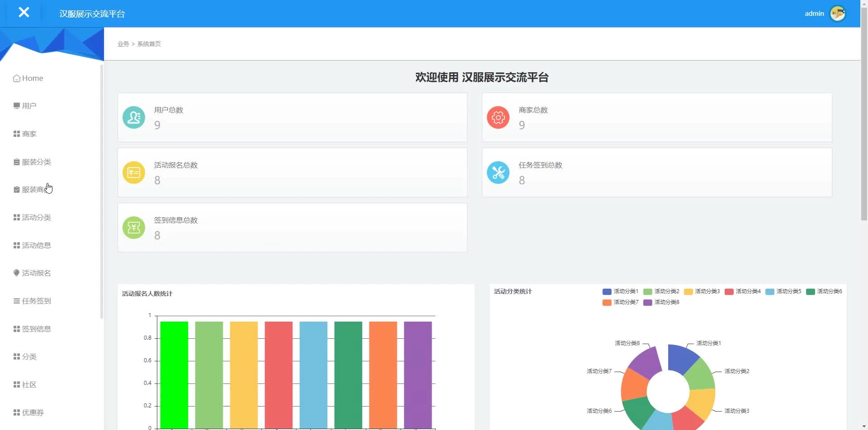
Task: Click the bright green first bar in chart
Action: pos(174,374)
